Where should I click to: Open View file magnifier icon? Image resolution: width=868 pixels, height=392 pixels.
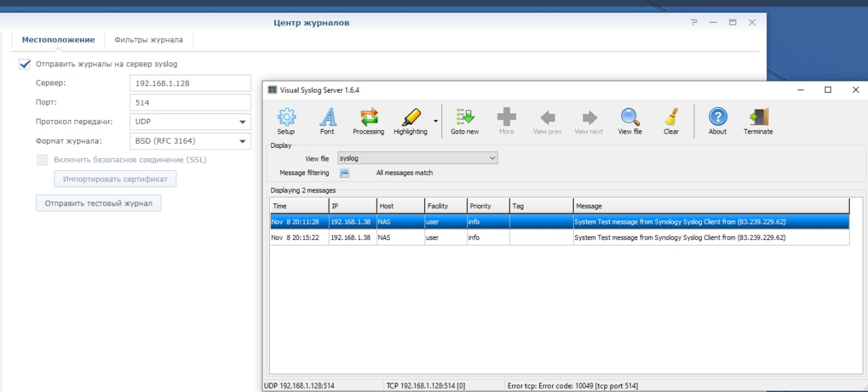coord(630,121)
